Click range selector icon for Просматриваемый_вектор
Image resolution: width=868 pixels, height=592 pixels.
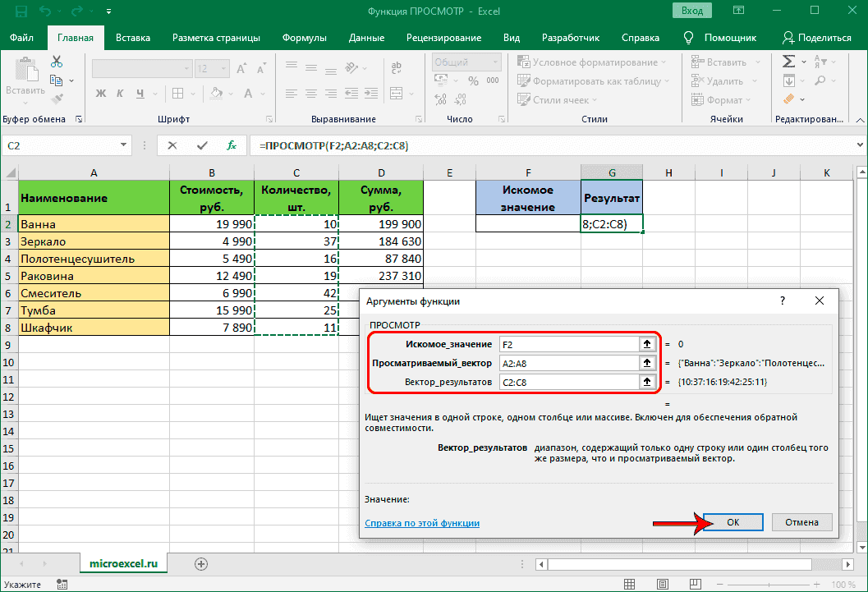[x=647, y=363]
